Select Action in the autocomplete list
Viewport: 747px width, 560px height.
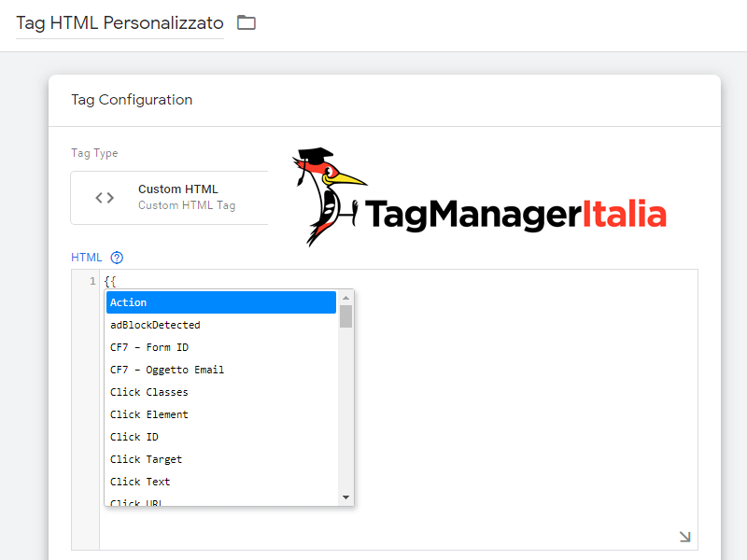pos(221,302)
